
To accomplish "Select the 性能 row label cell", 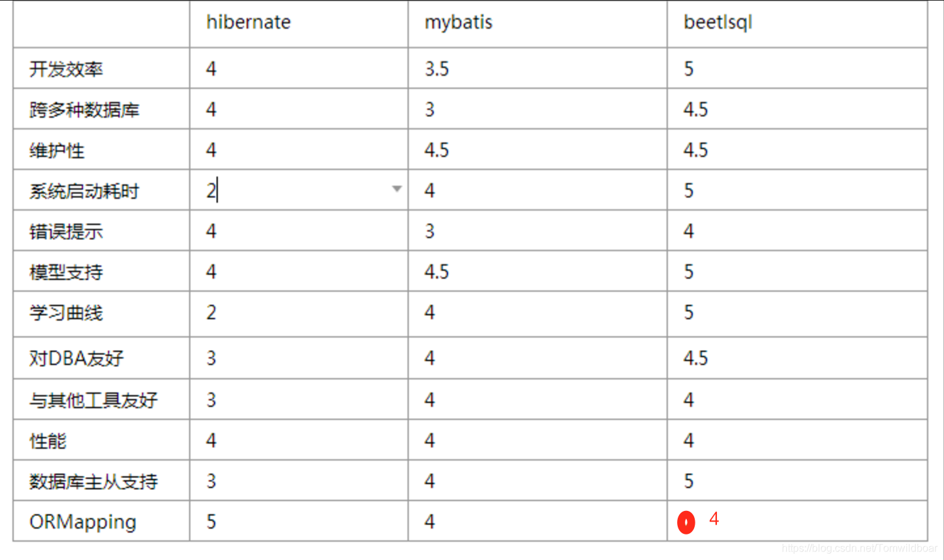I will pyautogui.click(x=101, y=440).
